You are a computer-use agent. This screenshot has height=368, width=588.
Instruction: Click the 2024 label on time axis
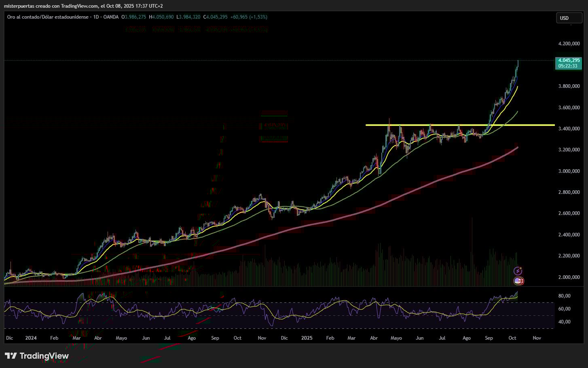coord(31,338)
